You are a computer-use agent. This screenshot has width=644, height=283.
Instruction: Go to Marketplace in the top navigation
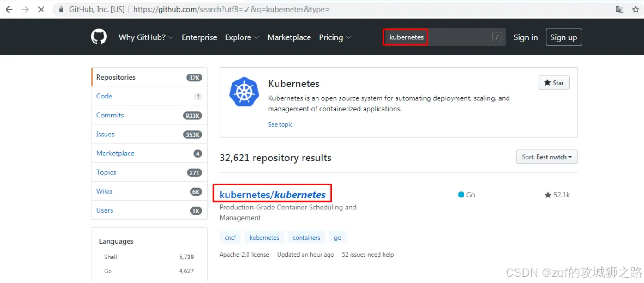[289, 37]
